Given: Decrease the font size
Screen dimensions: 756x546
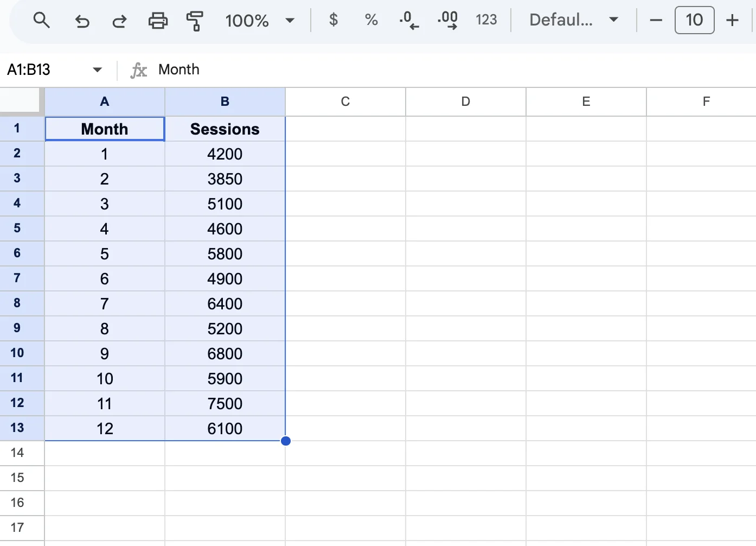Looking at the screenshot, I should coord(656,20).
